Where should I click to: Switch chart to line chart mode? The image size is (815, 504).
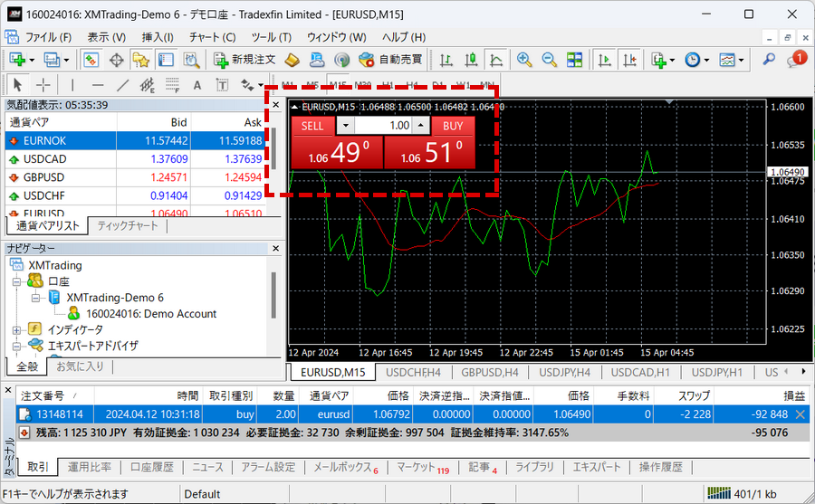496,60
